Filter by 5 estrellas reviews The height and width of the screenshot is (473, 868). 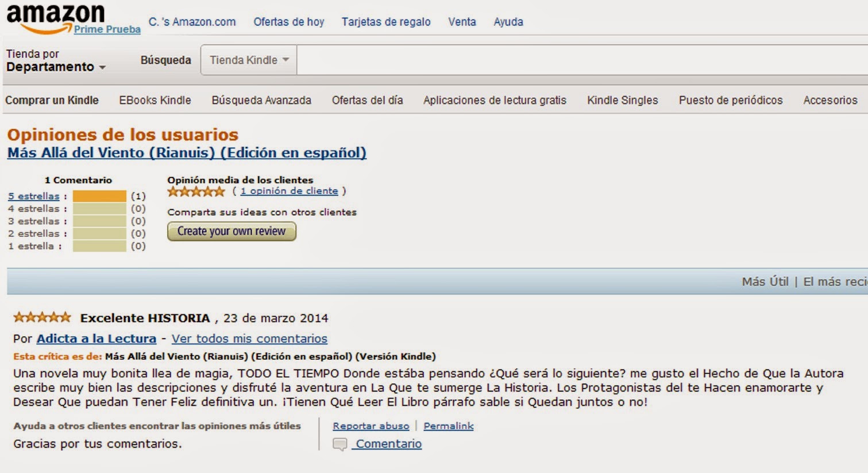click(x=33, y=196)
